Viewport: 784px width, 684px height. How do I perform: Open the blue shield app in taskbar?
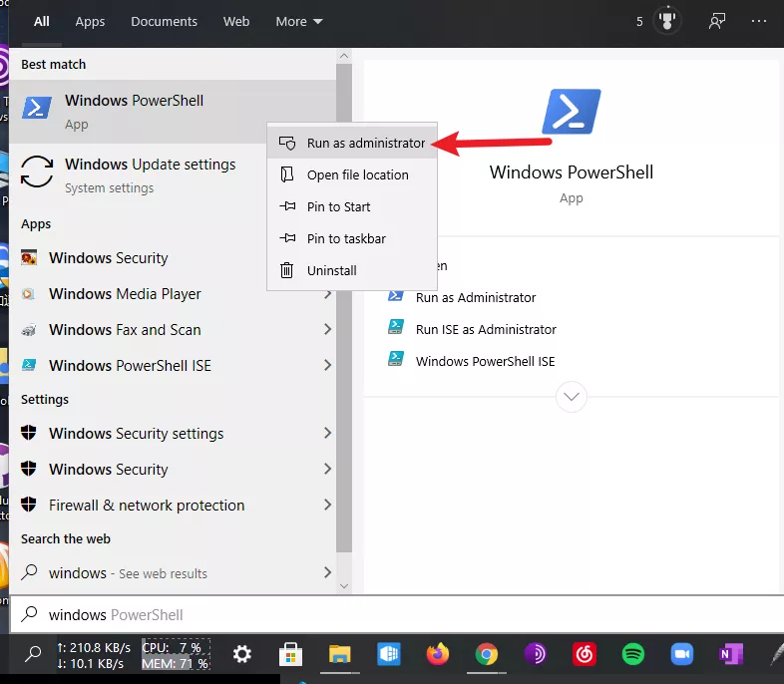click(x=388, y=654)
